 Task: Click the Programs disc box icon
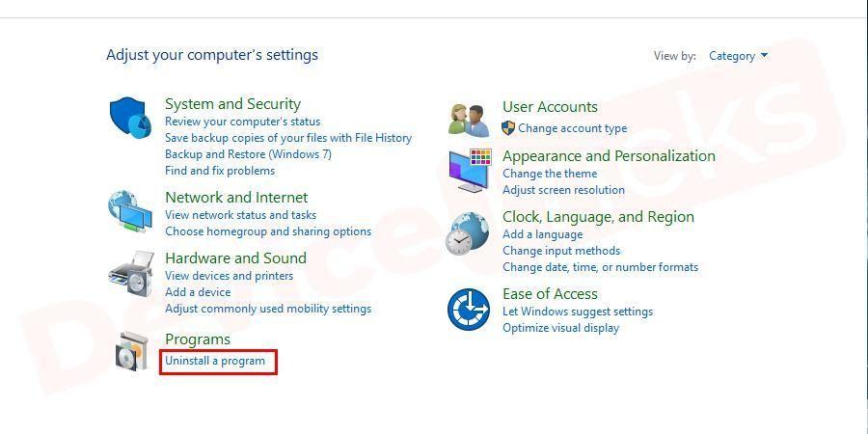(132, 351)
